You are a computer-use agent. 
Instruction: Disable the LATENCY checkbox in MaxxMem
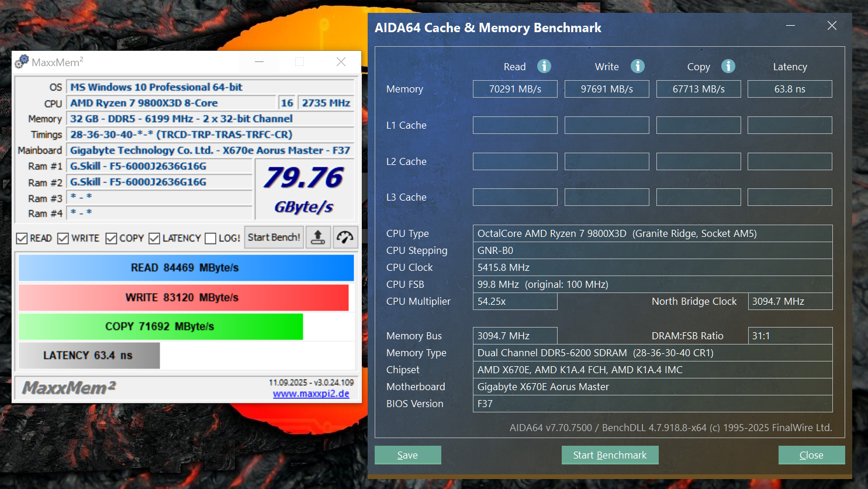[x=154, y=238]
